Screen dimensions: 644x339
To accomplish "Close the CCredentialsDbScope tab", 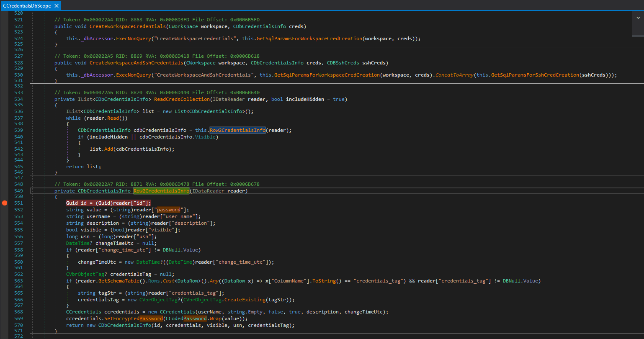I will [57, 6].
